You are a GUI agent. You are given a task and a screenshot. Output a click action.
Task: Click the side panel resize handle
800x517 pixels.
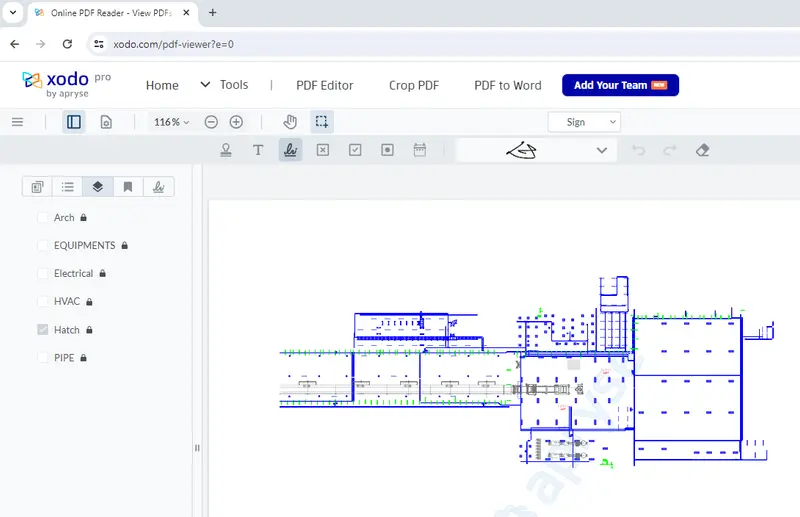tap(197, 448)
